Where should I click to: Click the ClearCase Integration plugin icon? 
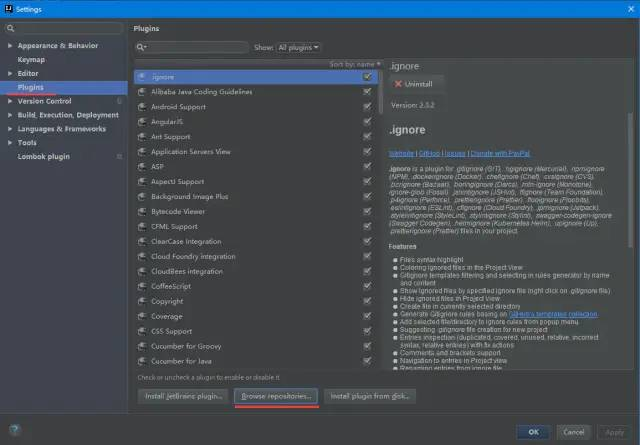click(x=142, y=242)
